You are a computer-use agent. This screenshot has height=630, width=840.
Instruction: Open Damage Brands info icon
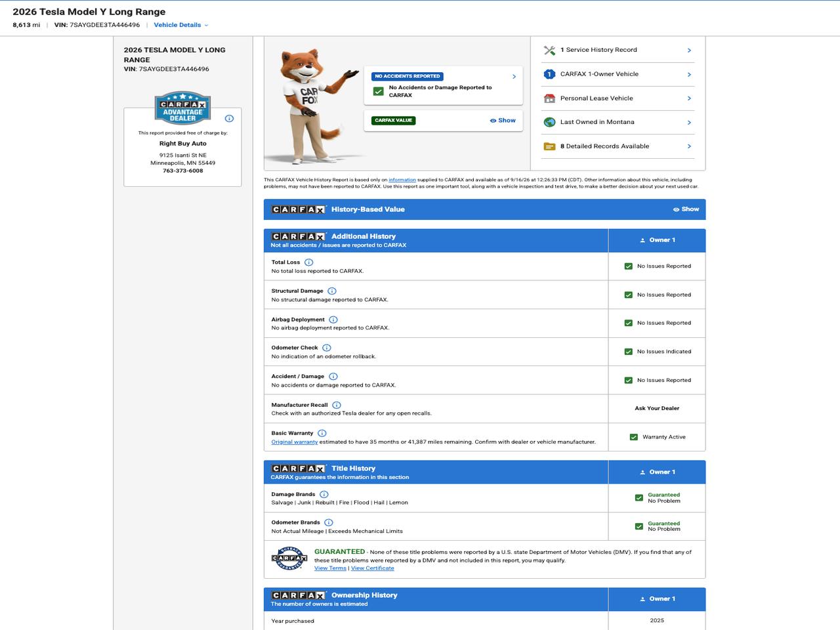point(324,495)
